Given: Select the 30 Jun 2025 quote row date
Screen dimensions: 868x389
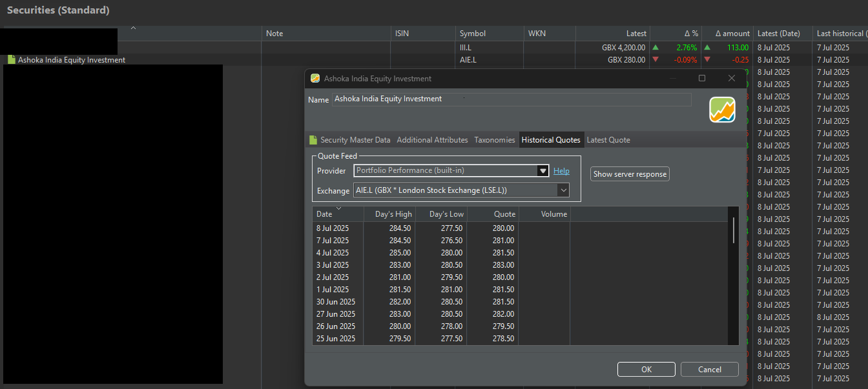Looking at the screenshot, I should point(336,302).
